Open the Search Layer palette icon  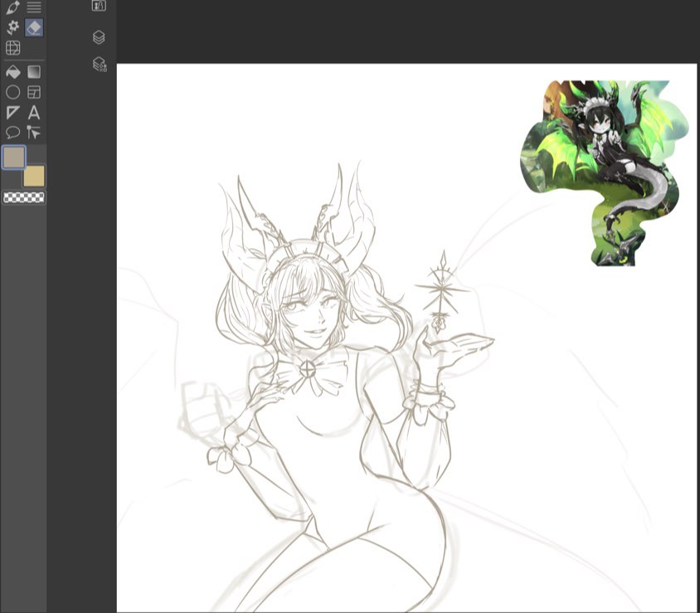click(x=99, y=64)
